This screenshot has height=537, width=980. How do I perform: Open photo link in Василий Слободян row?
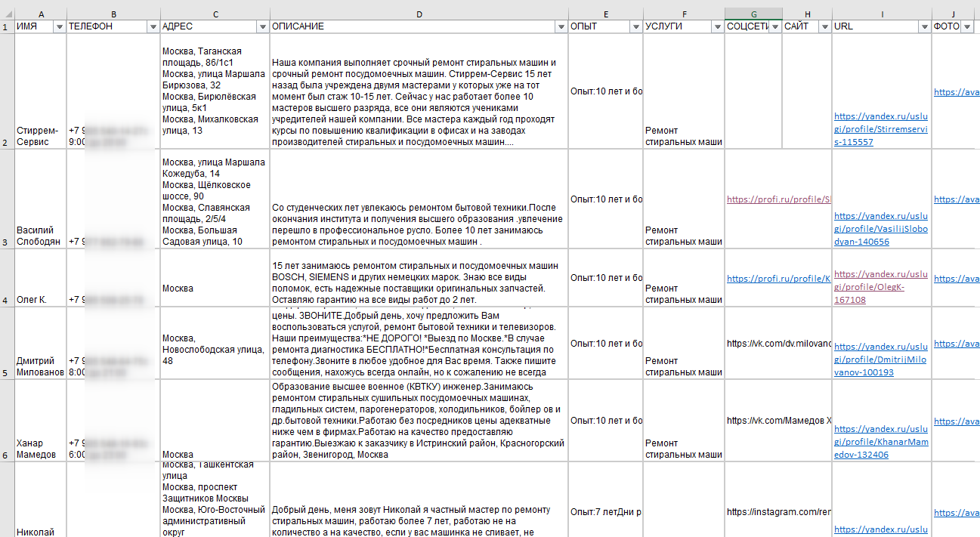[x=957, y=199]
